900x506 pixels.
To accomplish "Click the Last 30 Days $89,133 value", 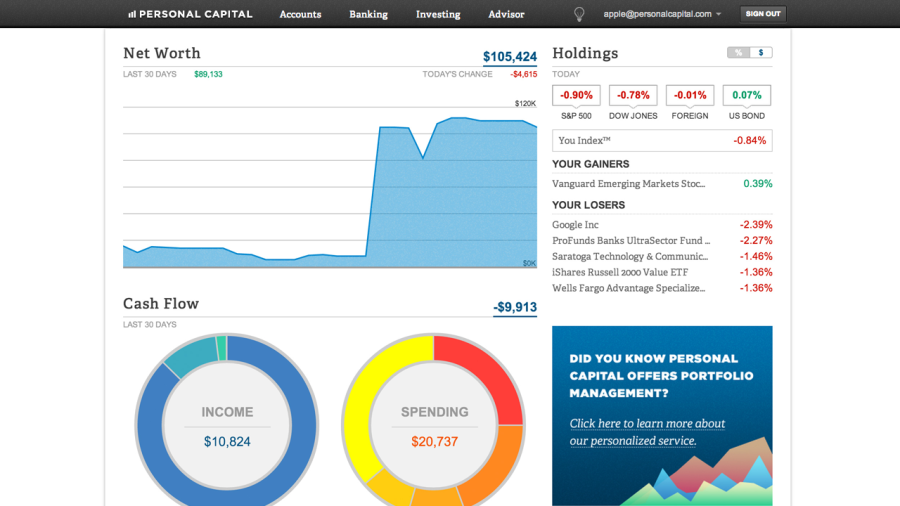I will coord(208,74).
